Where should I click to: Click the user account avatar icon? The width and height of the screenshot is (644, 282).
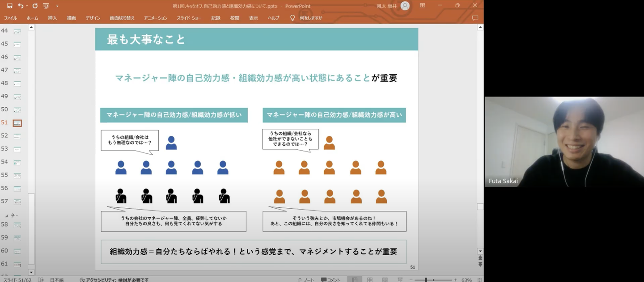click(x=405, y=6)
